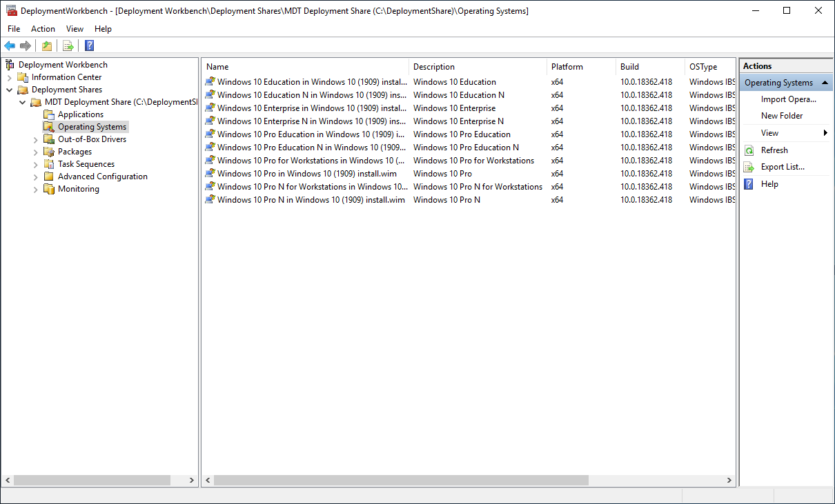835x504 pixels.
Task: Click the Help icon in Actions pane
Action: coord(749,184)
